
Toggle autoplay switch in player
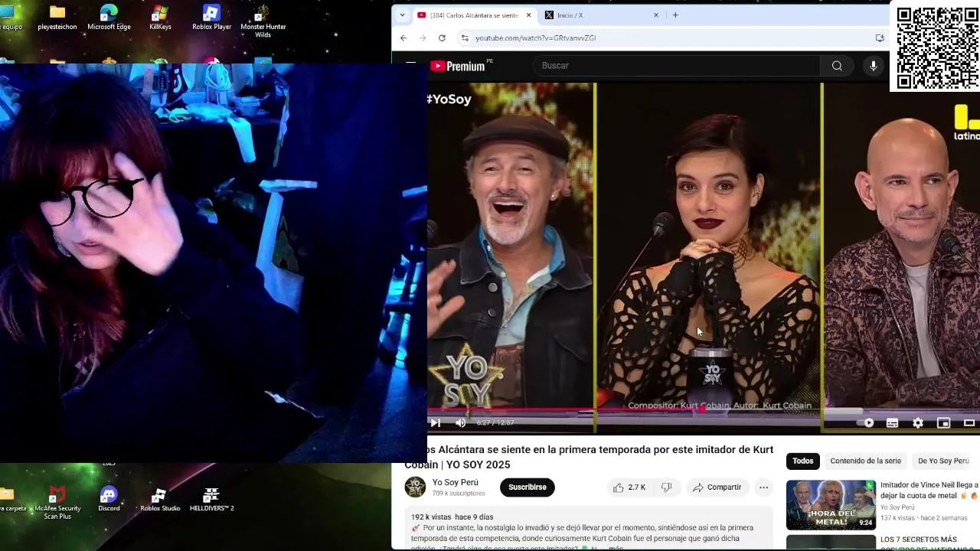(865, 422)
